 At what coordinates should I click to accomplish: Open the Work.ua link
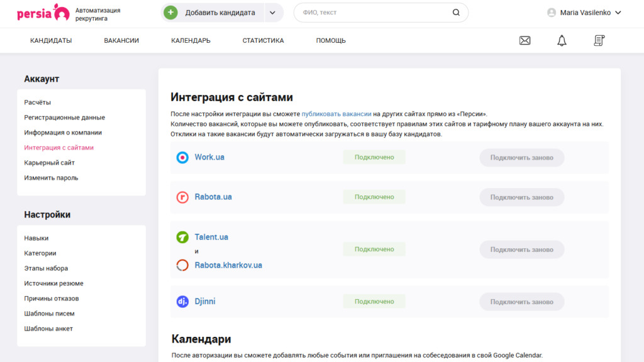209,157
